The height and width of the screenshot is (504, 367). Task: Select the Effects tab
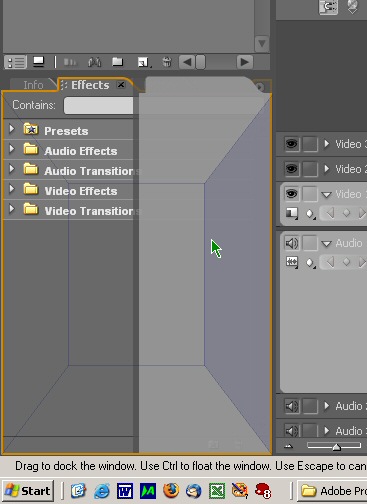point(90,85)
